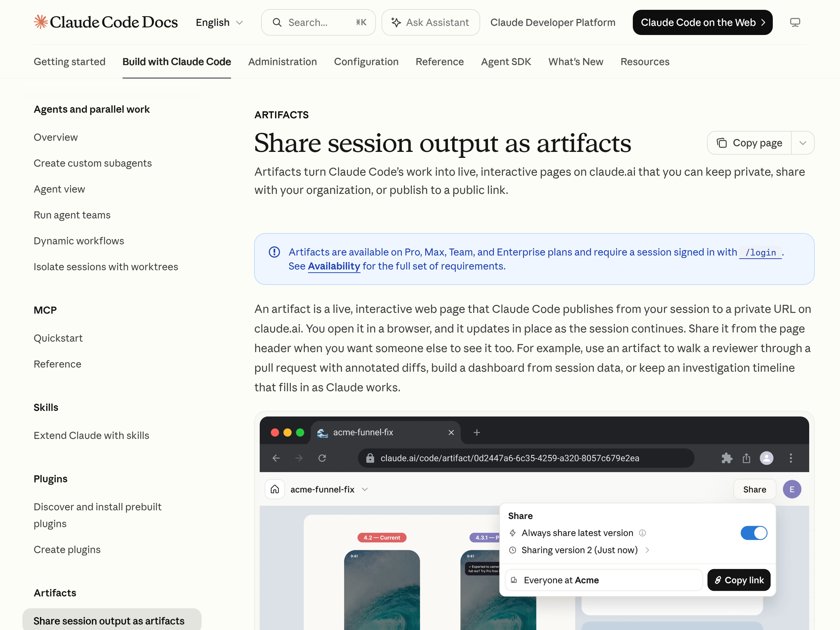Viewport: 840px width, 630px height.
Task: Click the info icon in the availability callout
Action: point(274,252)
